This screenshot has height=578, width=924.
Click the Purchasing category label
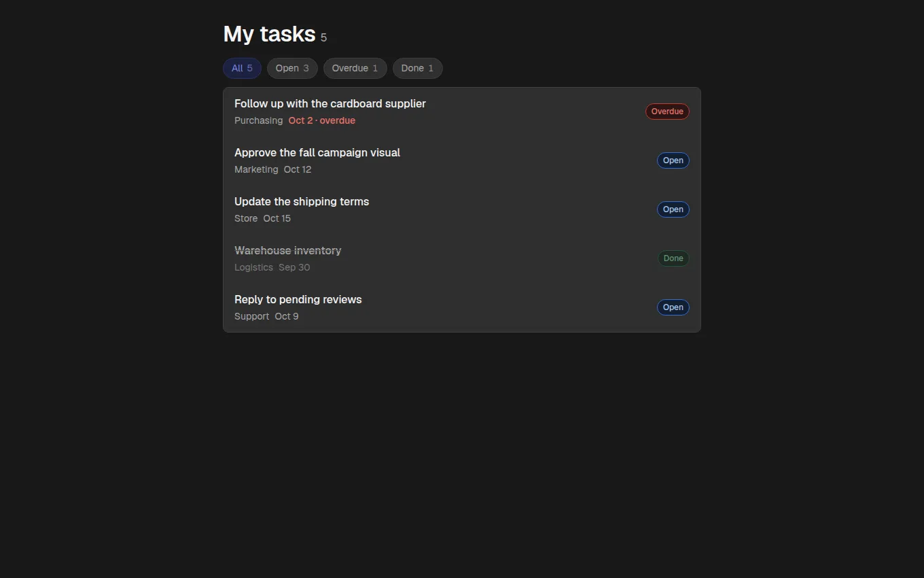[258, 120]
